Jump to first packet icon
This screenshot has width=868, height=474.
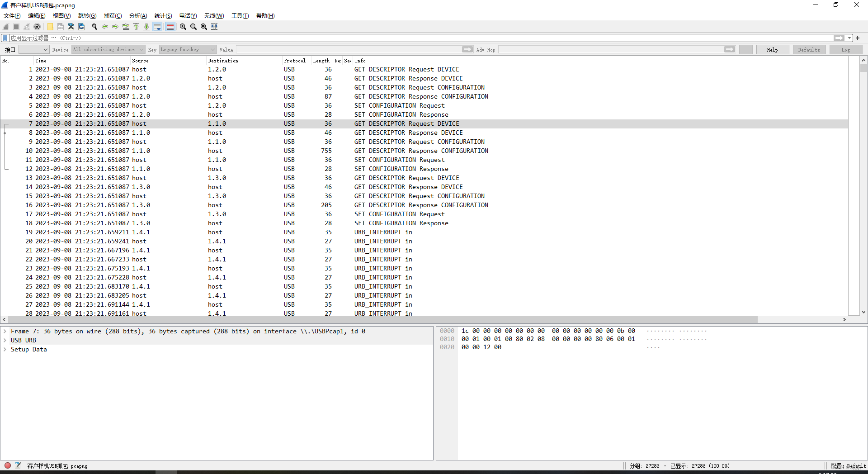(136, 27)
